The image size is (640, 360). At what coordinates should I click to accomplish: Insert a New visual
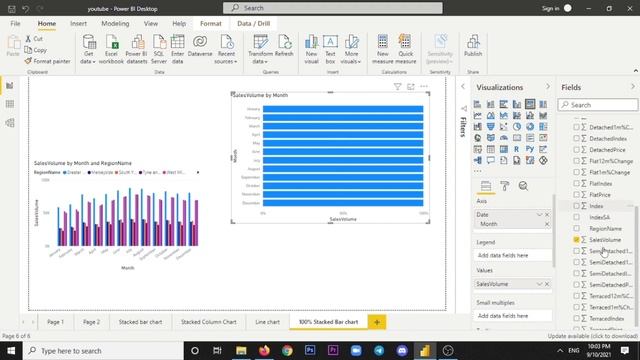pos(311,49)
